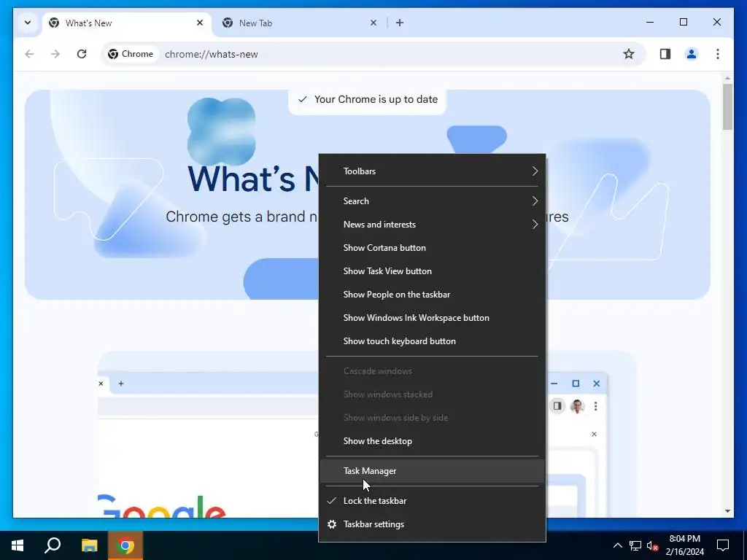Image resolution: width=747 pixels, height=560 pixels.
Task: Reload the What's New page
Action: coord(82,54)
